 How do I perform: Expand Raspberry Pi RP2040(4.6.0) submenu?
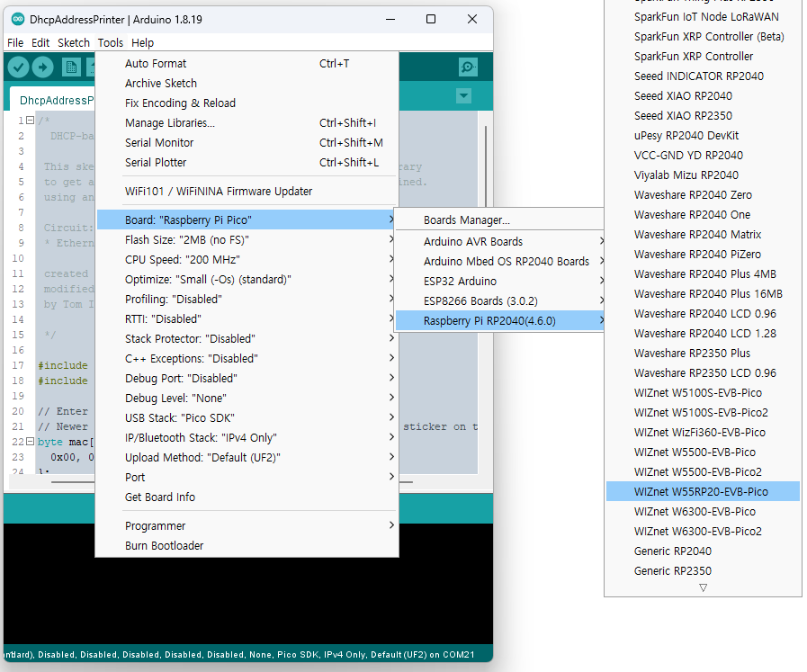pyautogui.click(x=499, y=321)
